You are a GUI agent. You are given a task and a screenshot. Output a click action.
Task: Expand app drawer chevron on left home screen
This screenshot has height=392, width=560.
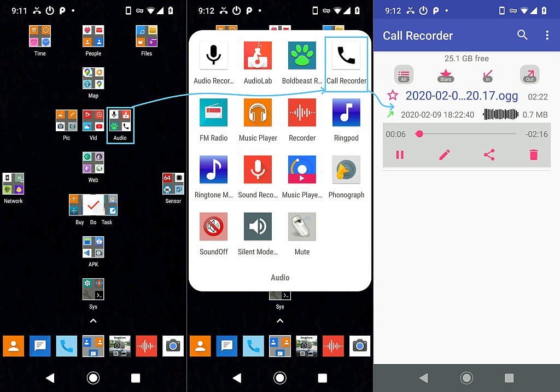click(93, 320)
